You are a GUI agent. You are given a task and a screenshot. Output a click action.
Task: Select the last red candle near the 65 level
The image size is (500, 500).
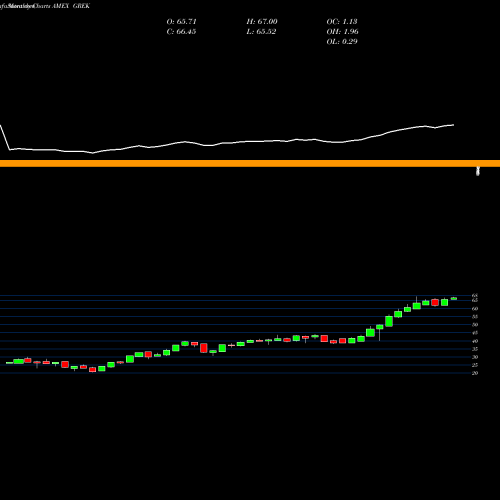[x=435, y=302]
